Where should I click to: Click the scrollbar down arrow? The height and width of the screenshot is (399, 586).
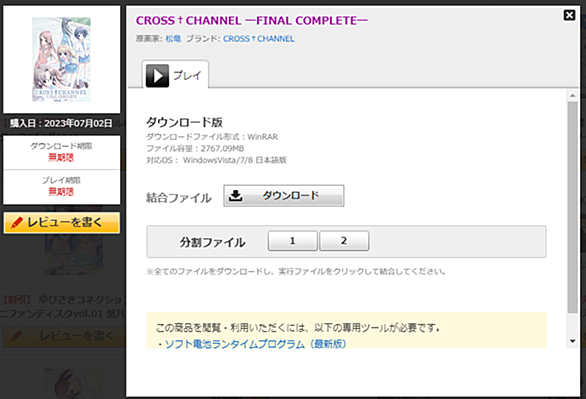(x=572, y=341)
